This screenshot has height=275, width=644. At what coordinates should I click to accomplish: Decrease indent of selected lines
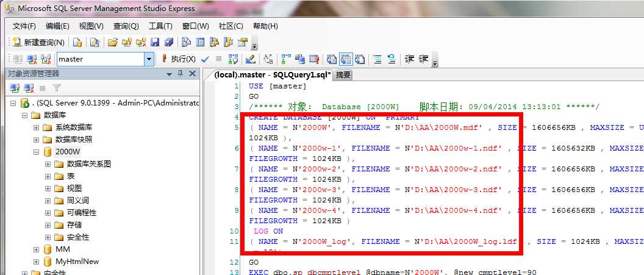409,59
